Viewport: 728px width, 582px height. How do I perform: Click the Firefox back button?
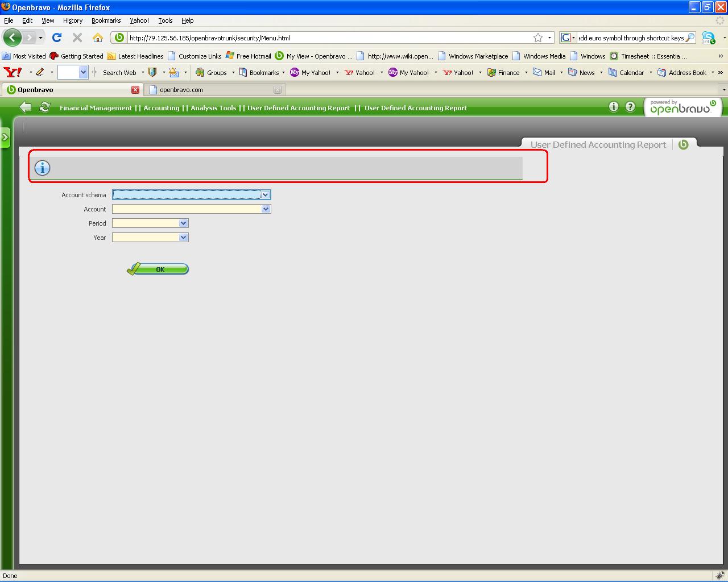click(13, 38)
